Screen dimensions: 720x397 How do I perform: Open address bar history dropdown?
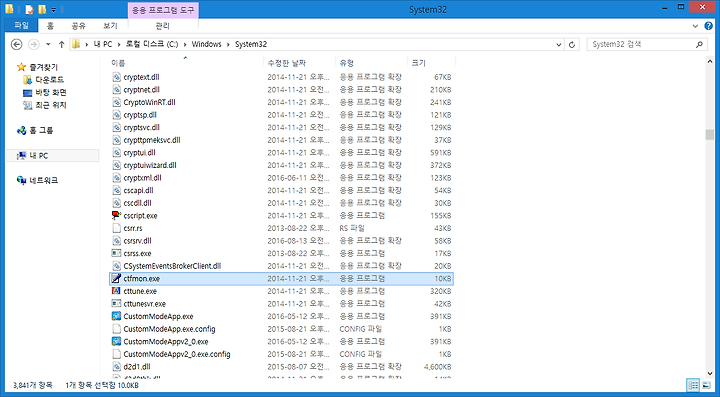(x=559, y=45)
